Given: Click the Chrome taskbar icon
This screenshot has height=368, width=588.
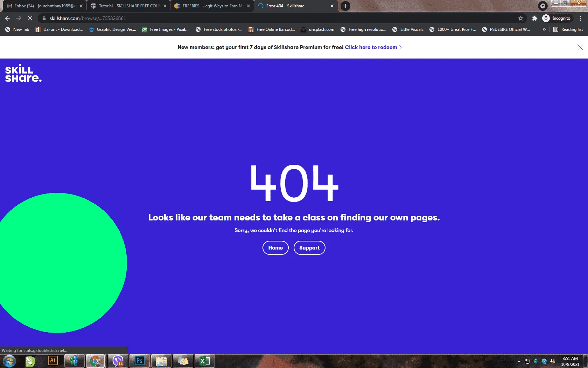Looking at the screenshot, I should click(96, 361).
